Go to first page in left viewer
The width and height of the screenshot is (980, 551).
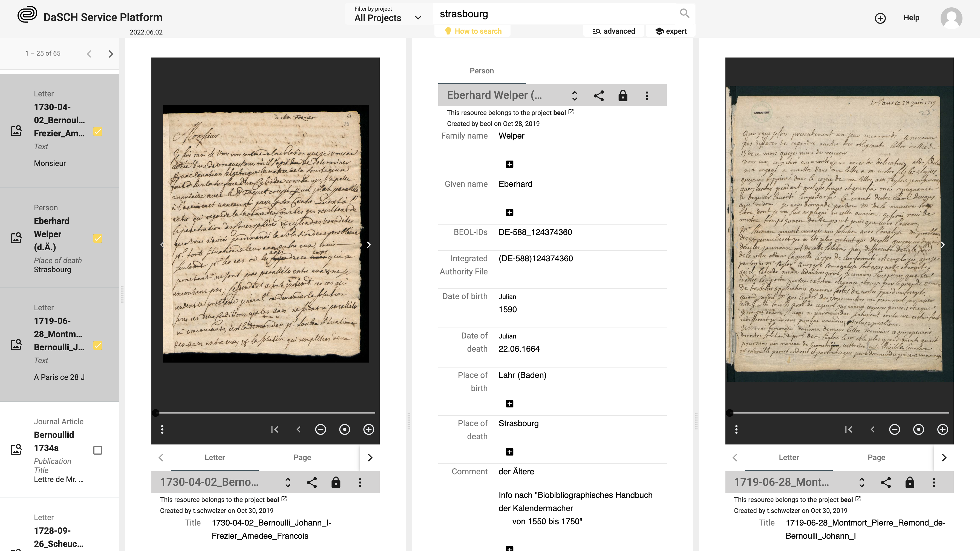pos(275,430)
